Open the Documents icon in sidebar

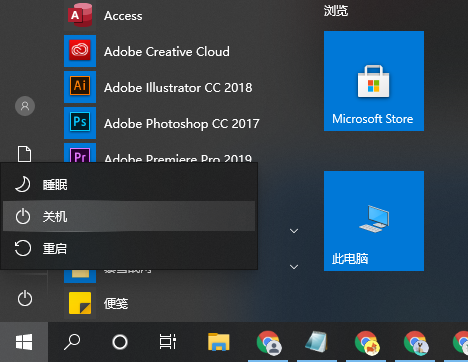24,154
